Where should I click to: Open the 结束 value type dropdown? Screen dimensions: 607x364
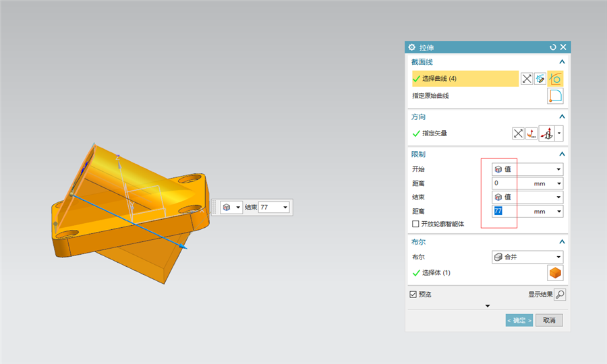[527, 197]
